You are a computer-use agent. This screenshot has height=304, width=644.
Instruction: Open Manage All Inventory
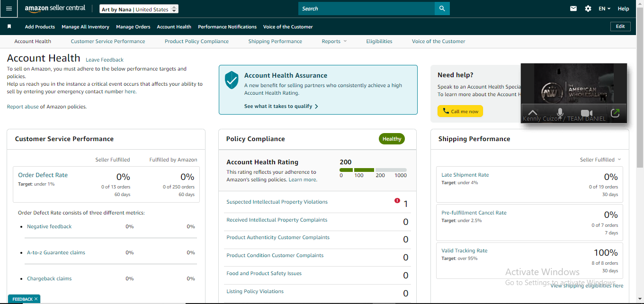coord(86,27)
